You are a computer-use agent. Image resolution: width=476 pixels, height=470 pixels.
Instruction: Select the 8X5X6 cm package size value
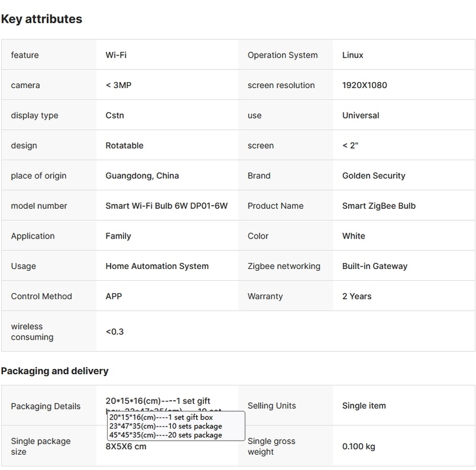click(126, 447)
